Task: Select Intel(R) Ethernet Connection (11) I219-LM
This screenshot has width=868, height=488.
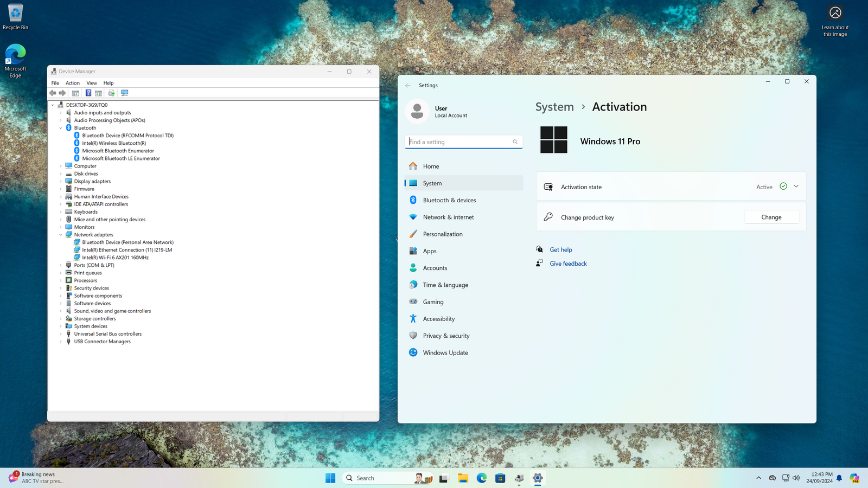Action: click(127, 250)
